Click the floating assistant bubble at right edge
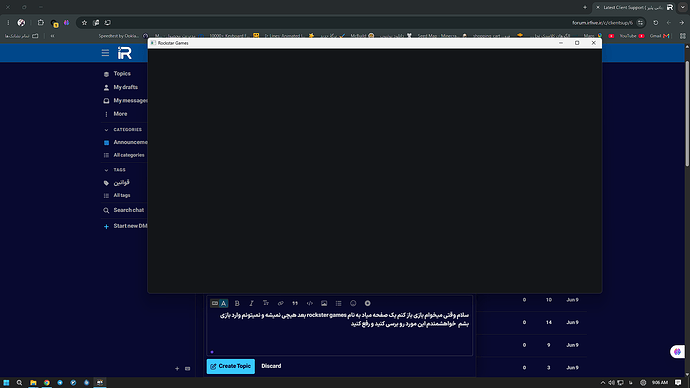690x388 pixels. 678,351
